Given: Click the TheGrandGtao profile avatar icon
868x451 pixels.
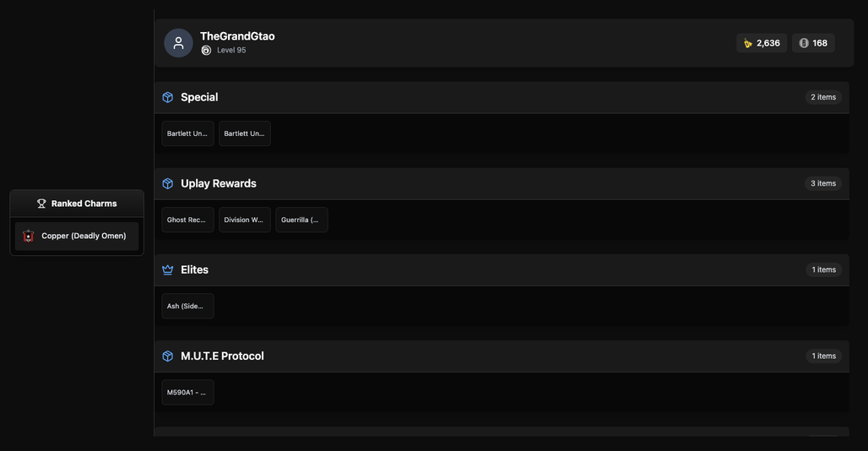Looking at the screenshot, I should click(178, 43).
